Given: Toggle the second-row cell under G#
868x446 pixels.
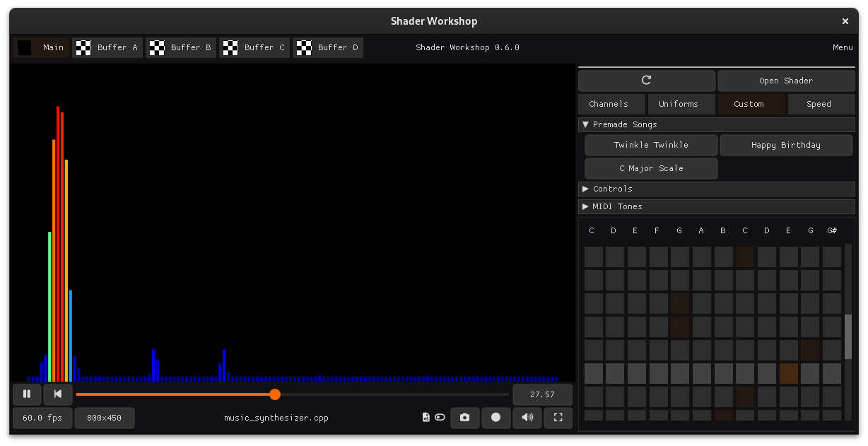Looking at the screenshot, I should click(x=832, y=280).
